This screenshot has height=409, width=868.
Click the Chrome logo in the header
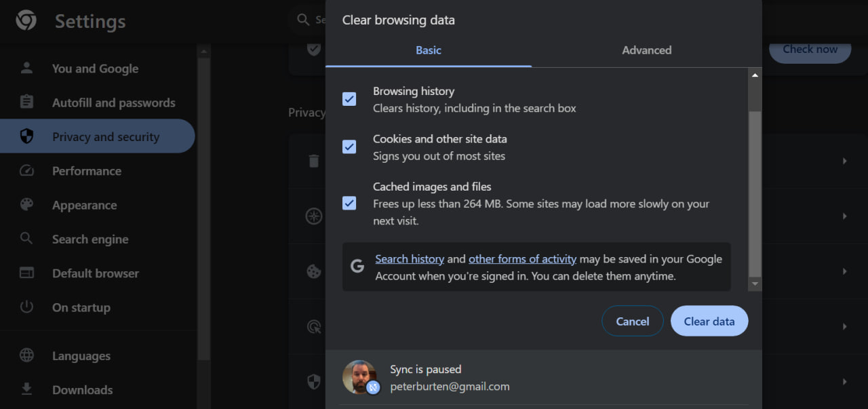click(x=25, y=21)
